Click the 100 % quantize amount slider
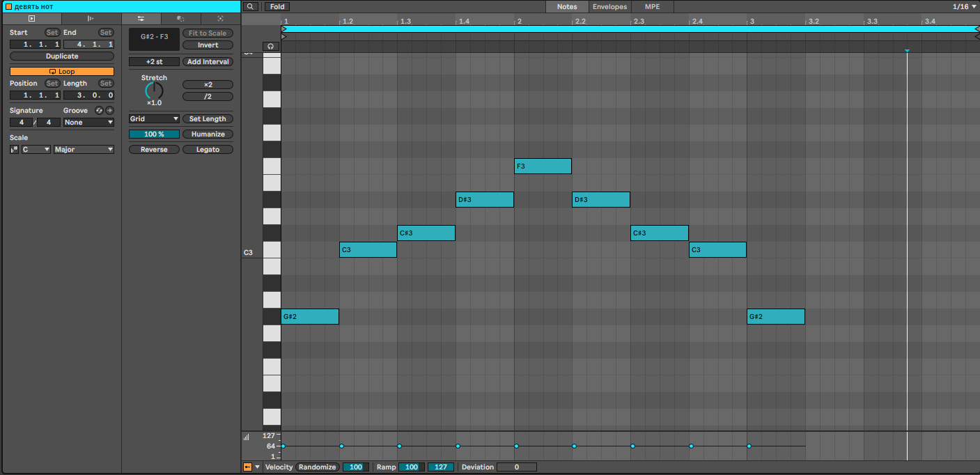980x475 pixels. pyautogui.click(x=154, y=134)
